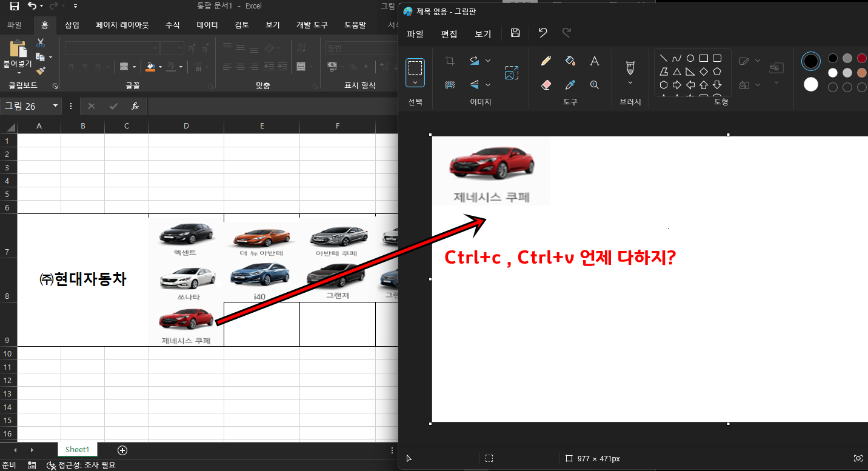Viewport: 868px width, 471px height.
Task: Switch to the 수식 tab in Excel
Action: [173, 25]
